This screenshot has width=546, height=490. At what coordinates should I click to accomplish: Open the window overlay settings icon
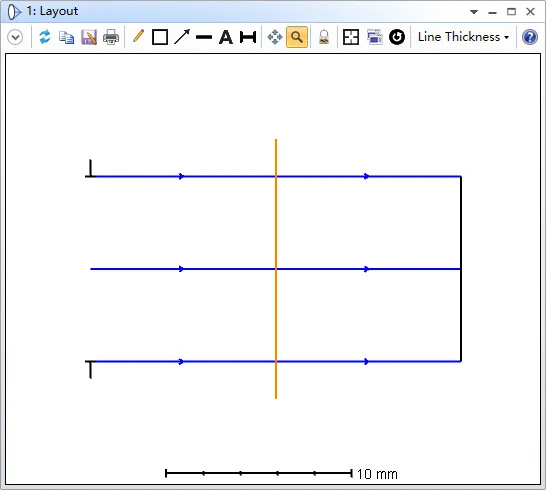click(x=374, y=37)
